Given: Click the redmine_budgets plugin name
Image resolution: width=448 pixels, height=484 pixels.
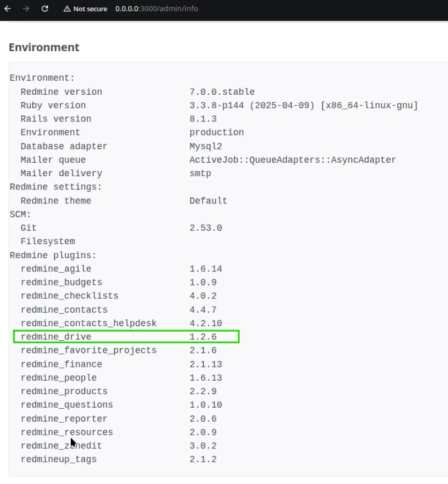Looking at the screenshot, I should (61, 283).
